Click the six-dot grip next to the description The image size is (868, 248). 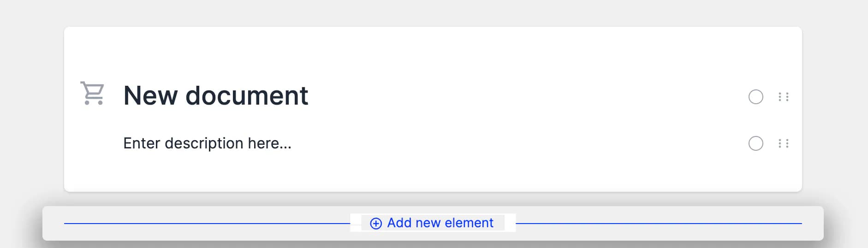[x=783, y=143]
